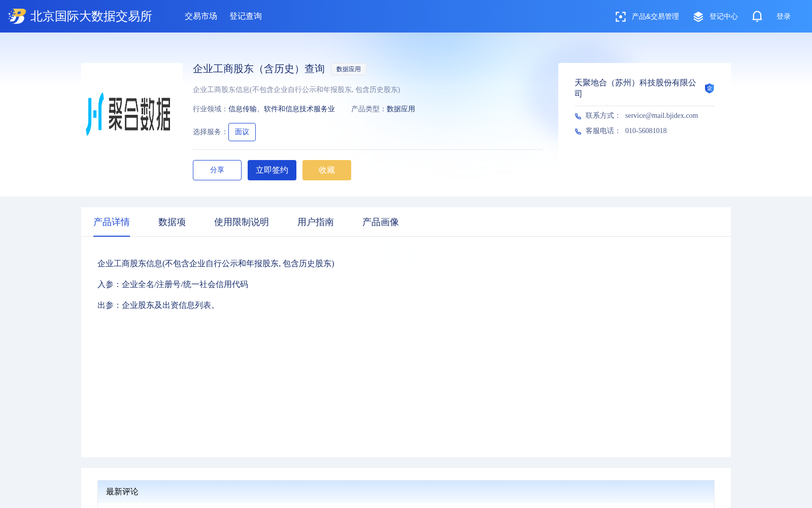Select the 面议 service option

242,132
